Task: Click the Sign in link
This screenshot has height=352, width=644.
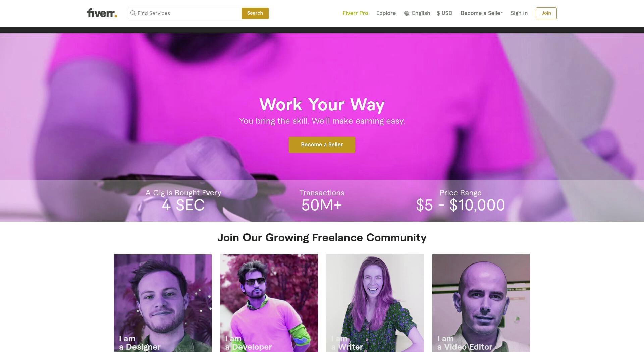Action: [x=519, y=13]
